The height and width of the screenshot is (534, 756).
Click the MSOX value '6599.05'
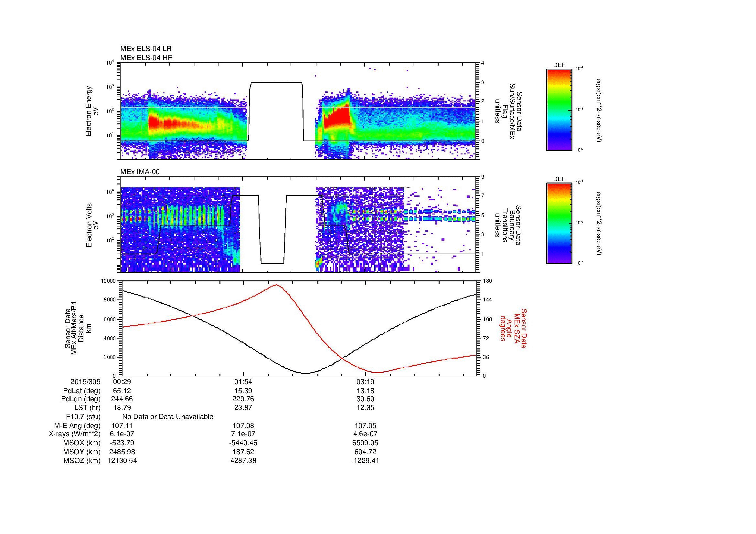tap(365, 443)
